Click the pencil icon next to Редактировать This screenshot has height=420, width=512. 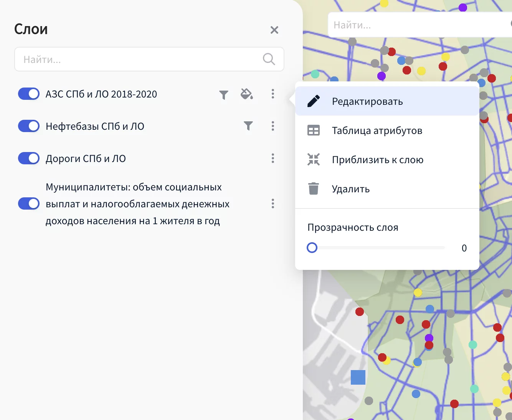314,101
